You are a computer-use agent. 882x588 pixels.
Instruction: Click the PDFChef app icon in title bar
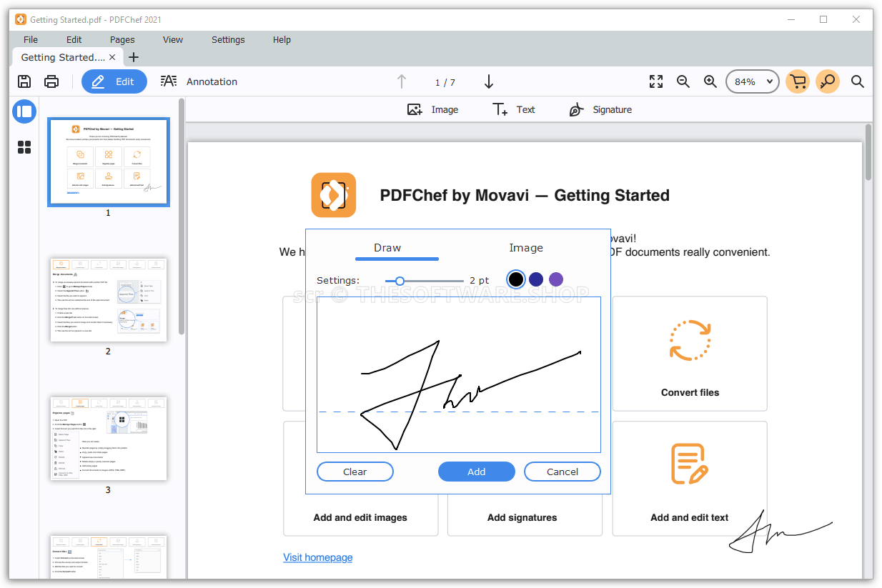pos(21,19)
